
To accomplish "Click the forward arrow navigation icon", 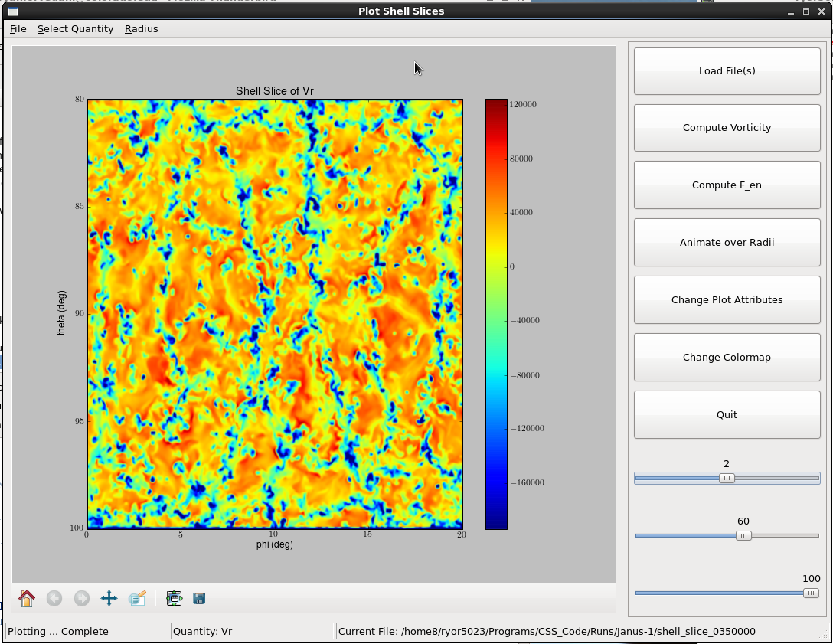I will point(82,598).
